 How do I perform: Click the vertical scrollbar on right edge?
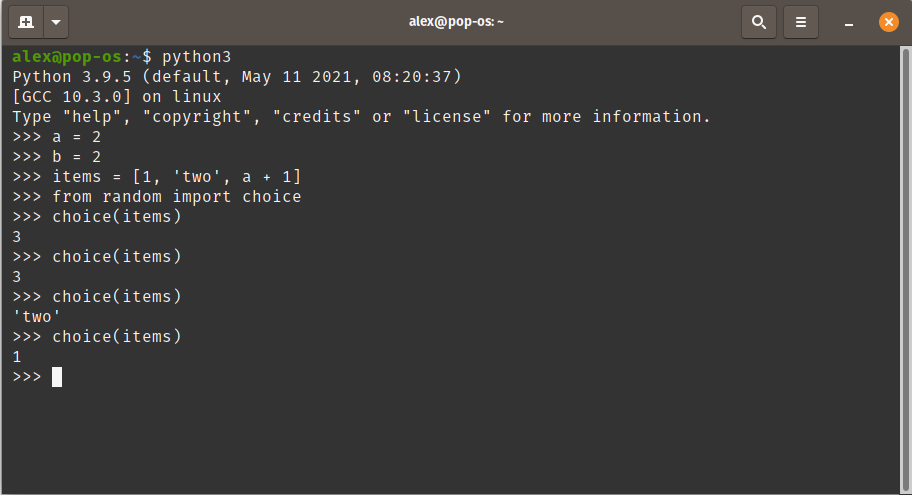tap(905, 269)
